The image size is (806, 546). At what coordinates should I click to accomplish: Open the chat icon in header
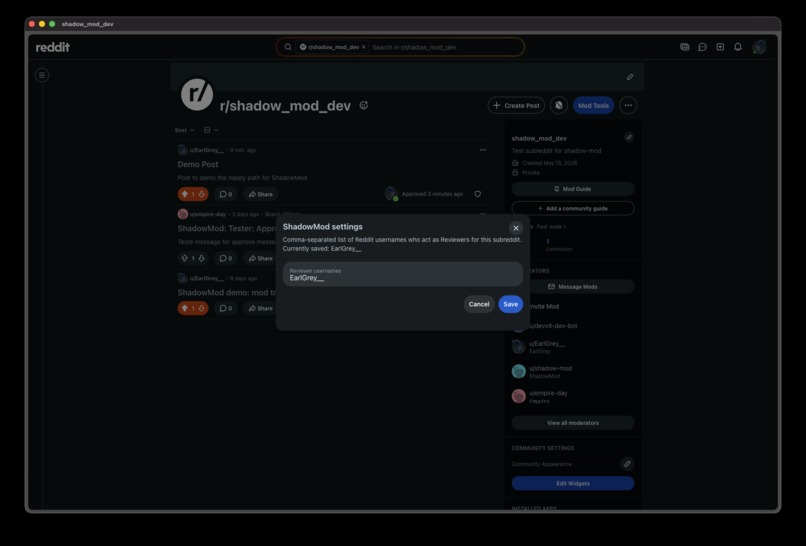pyautogui.click(x=702, y=47)
